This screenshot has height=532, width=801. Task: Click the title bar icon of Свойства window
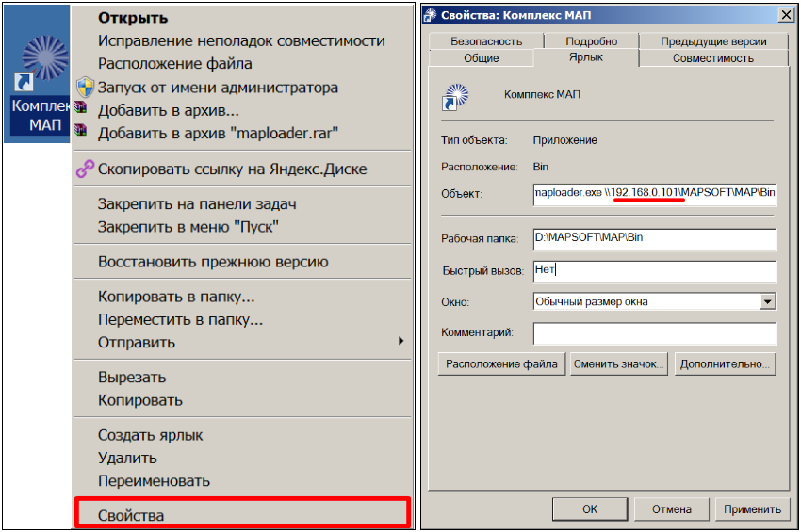[430, 14]
